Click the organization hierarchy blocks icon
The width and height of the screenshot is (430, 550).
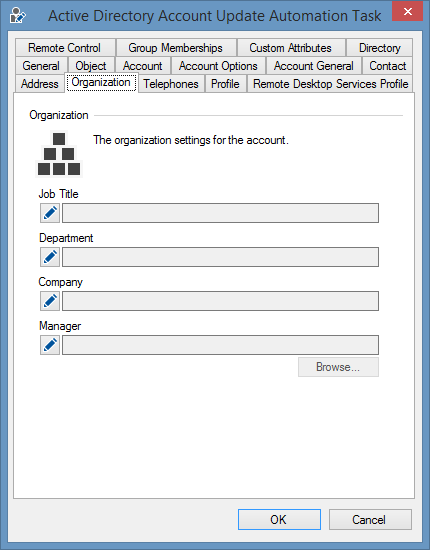(59, 154)
